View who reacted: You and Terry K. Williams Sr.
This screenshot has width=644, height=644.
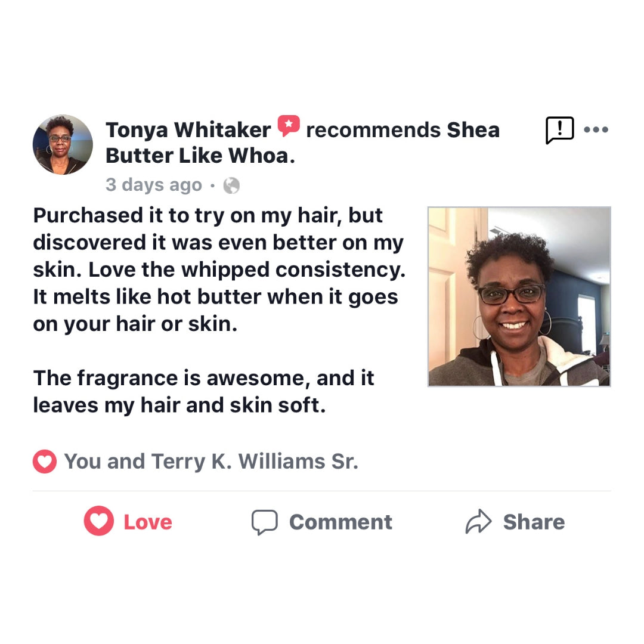click(211, 461)
